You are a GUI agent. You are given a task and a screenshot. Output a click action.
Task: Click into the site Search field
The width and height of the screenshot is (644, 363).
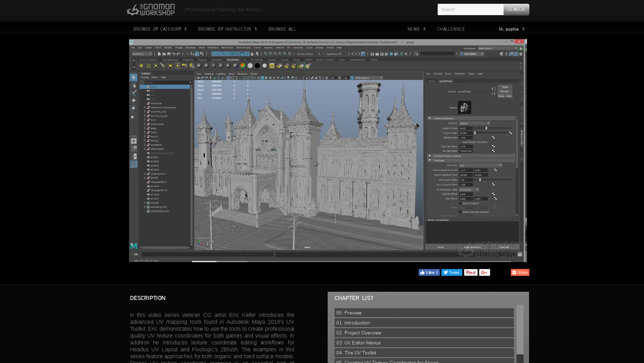(x=470, y=10)
